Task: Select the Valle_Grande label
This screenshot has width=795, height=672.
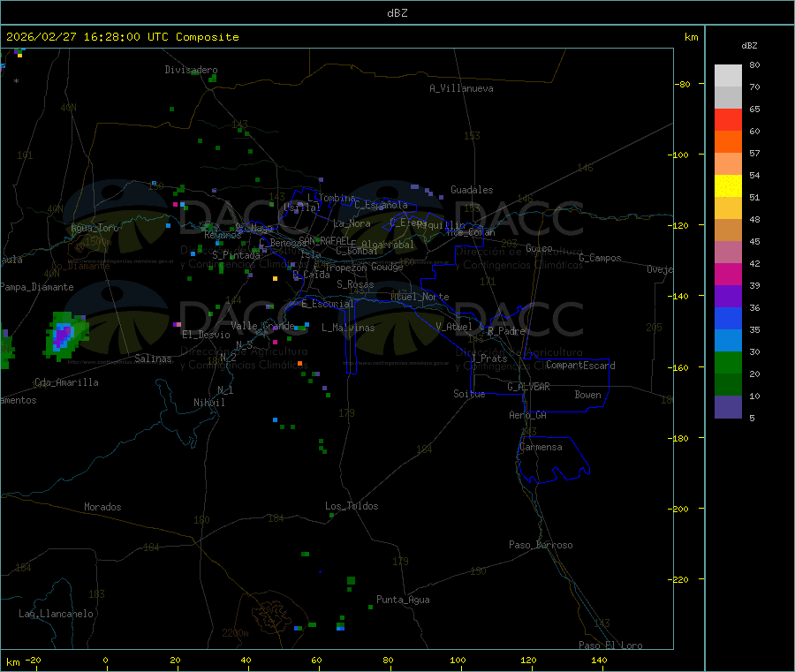Action: point(262,326)
